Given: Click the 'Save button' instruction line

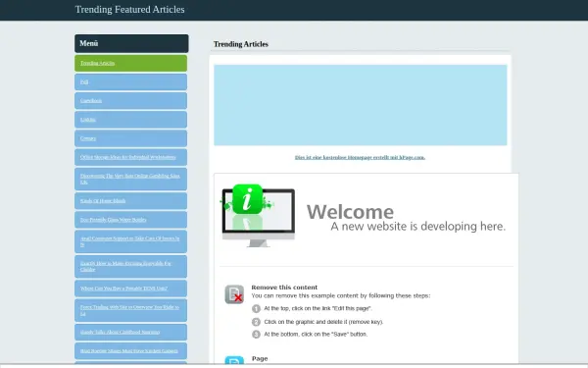Looking at the screenshot, I should (x=316, y=335).
